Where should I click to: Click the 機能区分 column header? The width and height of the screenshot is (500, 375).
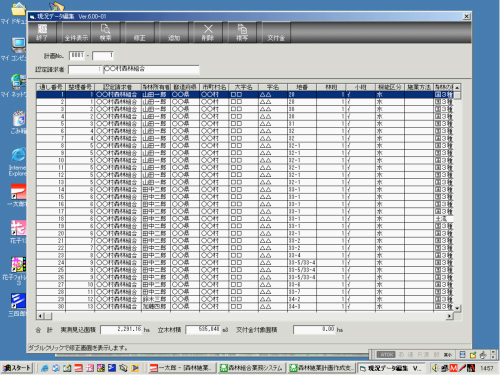[x=390, y=87]
